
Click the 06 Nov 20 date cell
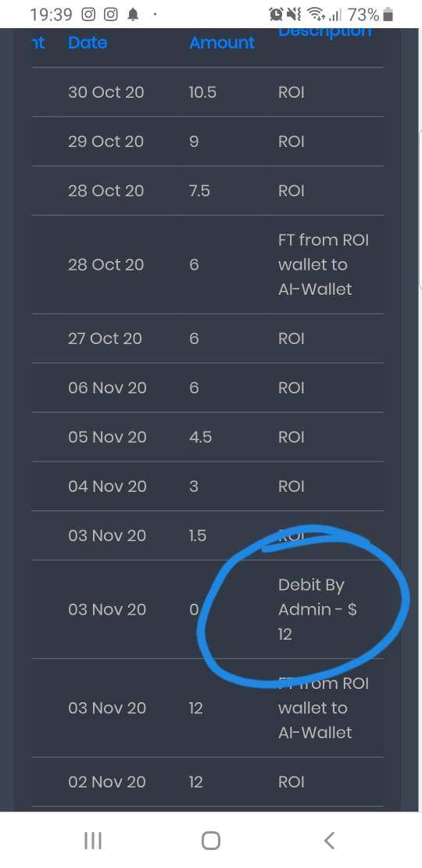click(x=107, y=388)
